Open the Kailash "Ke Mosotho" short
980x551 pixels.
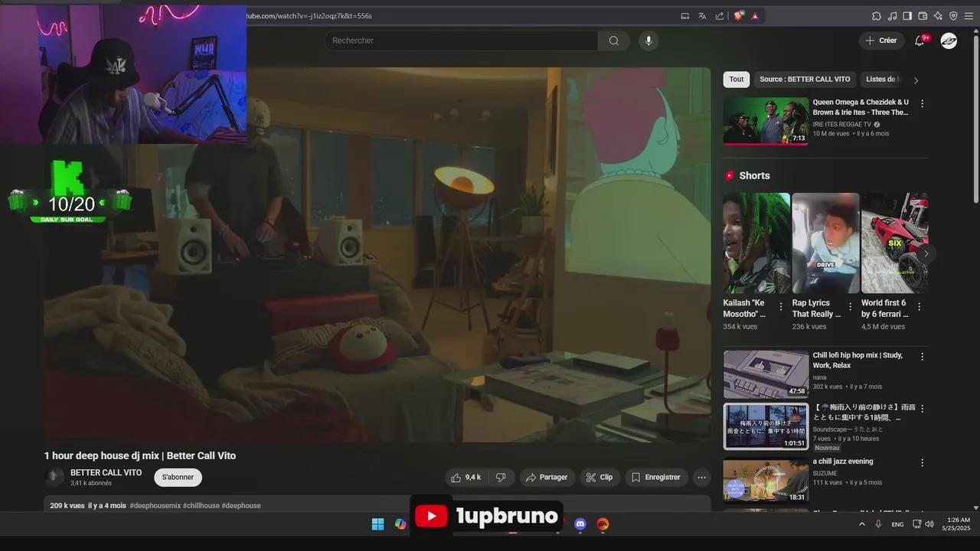click(x=756, y=243)
